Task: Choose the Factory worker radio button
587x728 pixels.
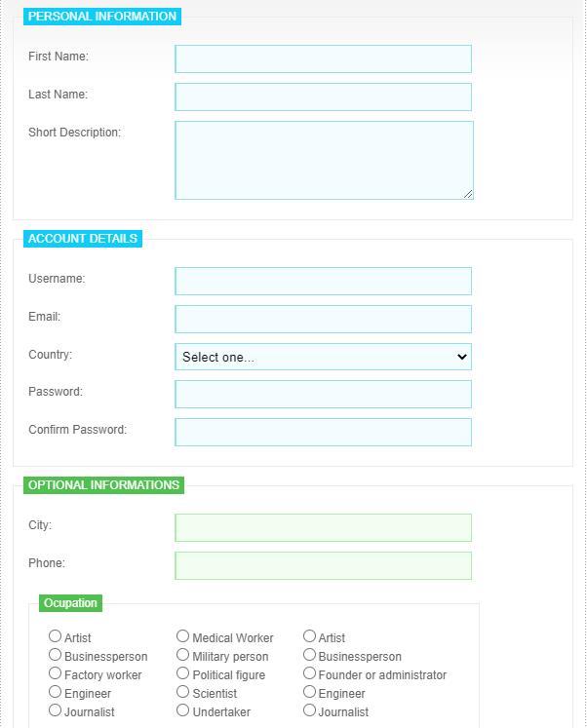Action: point(55,673)
